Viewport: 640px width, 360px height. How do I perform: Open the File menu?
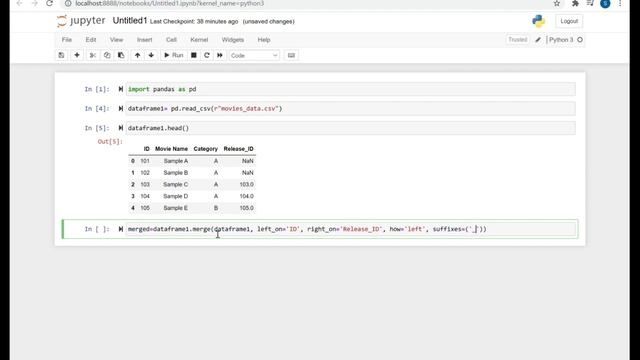coord(67,40)
